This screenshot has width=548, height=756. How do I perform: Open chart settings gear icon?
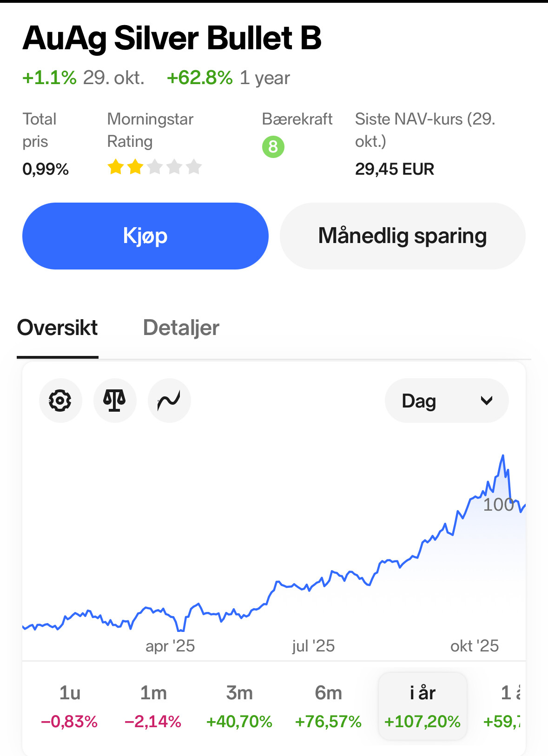(60, 401)
